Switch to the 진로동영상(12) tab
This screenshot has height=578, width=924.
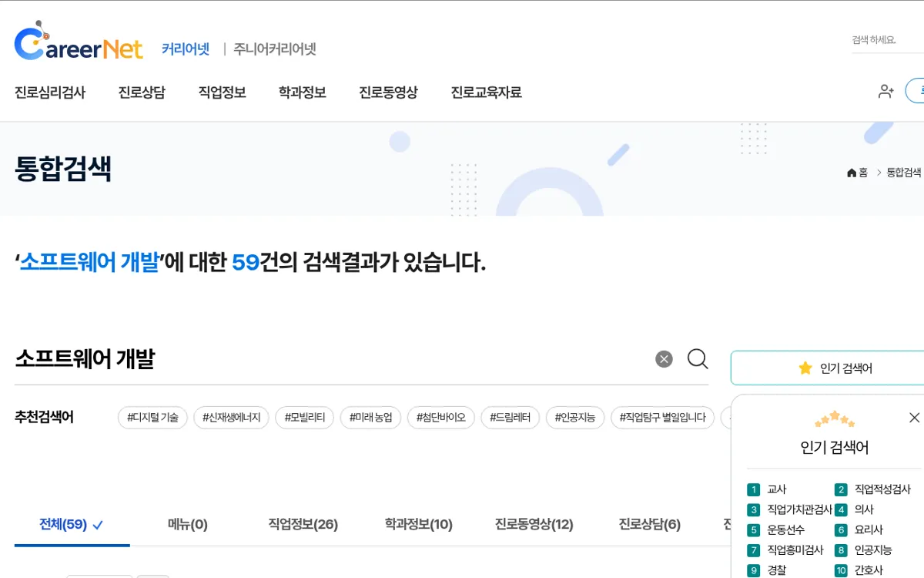(x=534, y=525)
